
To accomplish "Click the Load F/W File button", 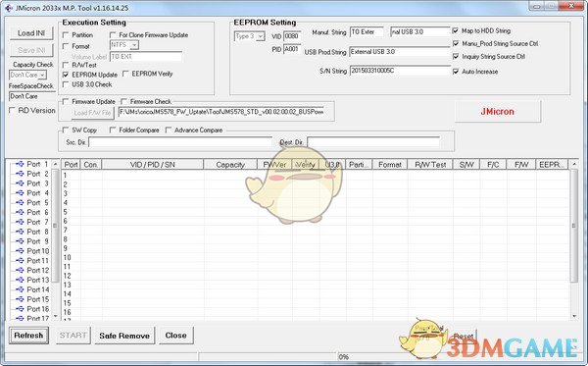I will click(x=92, y=113).
